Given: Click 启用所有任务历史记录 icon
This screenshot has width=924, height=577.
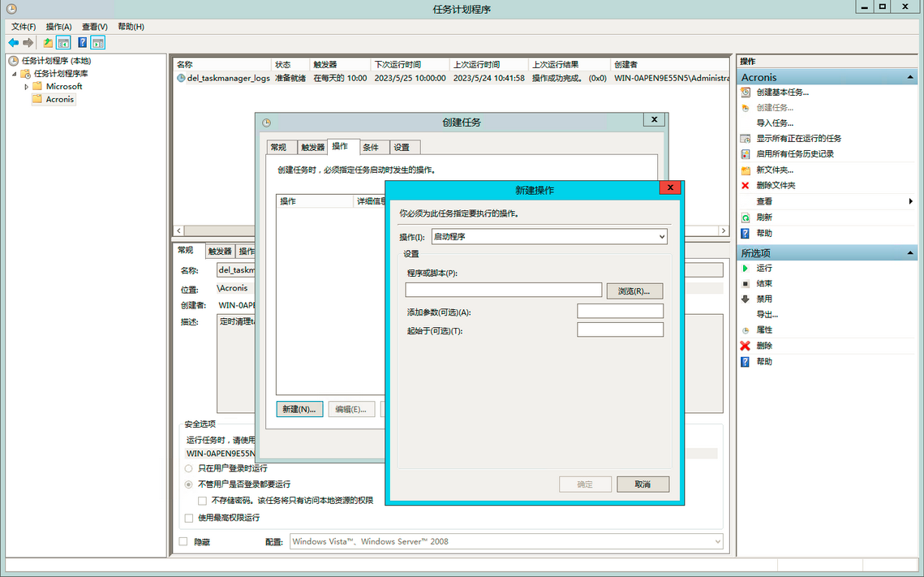Looking at the screenshot, I should (746, 154).
